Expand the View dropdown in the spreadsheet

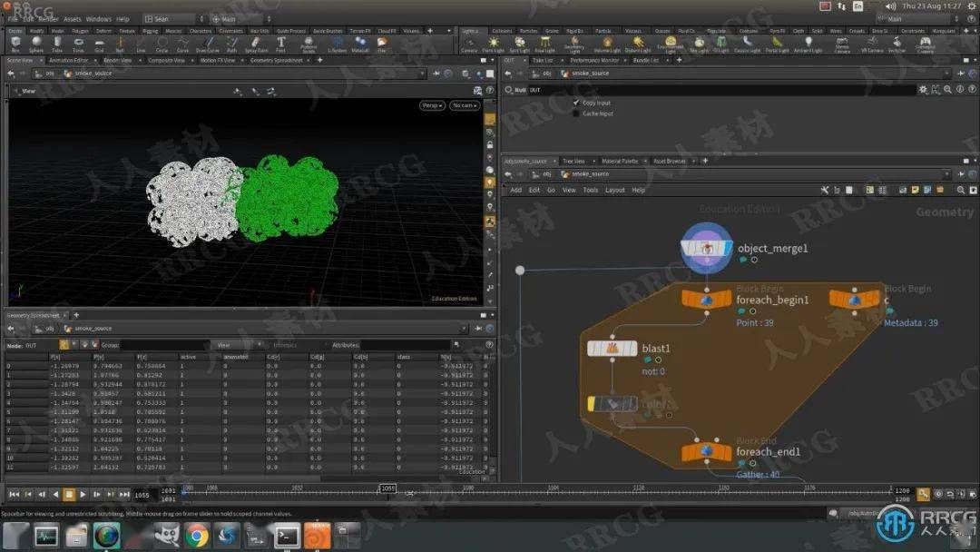(x=240, y=345)
